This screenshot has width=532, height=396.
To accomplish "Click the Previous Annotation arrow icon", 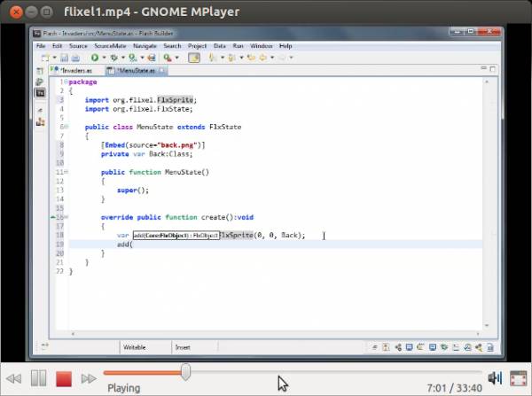I will pos(232,58).
